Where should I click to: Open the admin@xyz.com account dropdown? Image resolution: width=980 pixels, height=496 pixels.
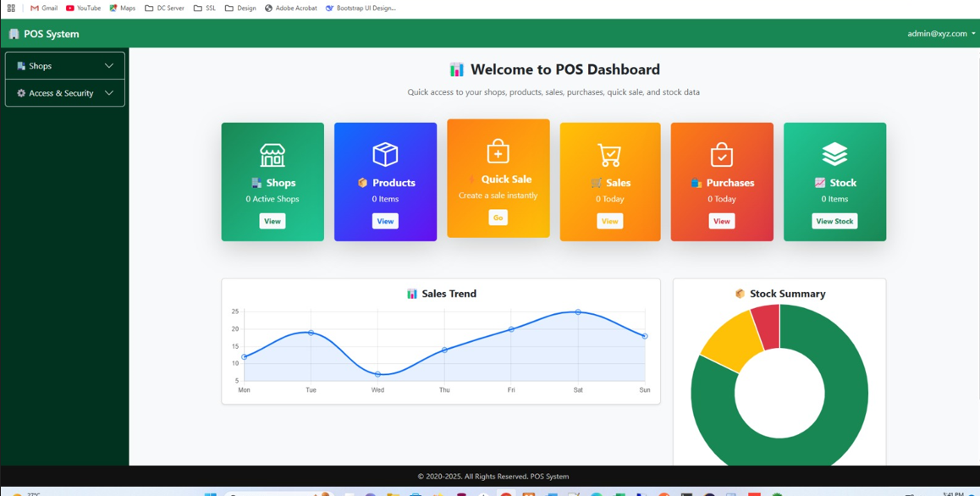[940, 34]
